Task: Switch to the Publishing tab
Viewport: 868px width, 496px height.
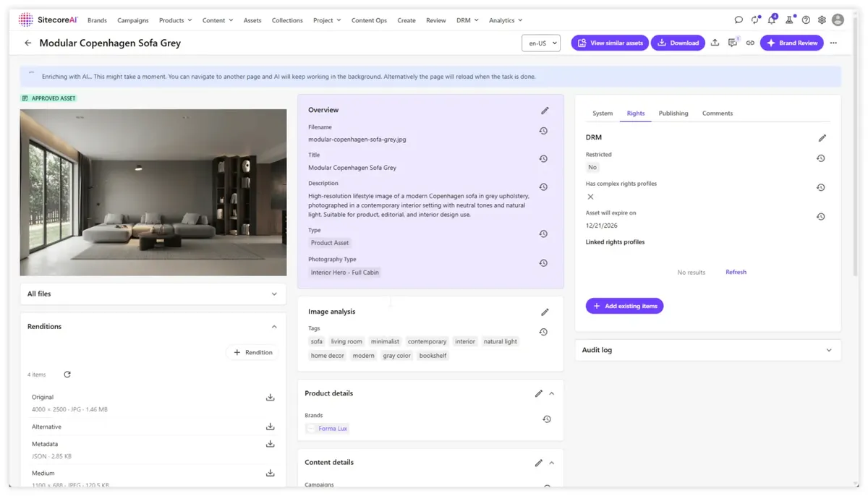Action: 673,114
